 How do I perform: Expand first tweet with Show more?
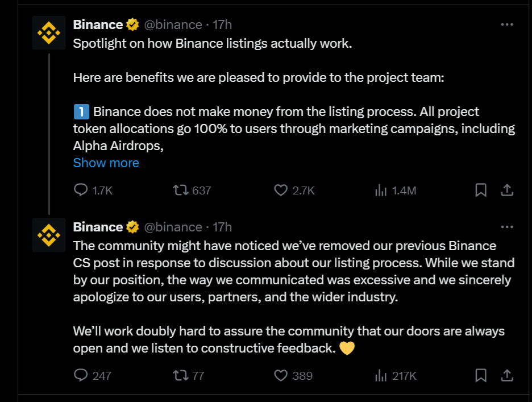tap(106, 163)
